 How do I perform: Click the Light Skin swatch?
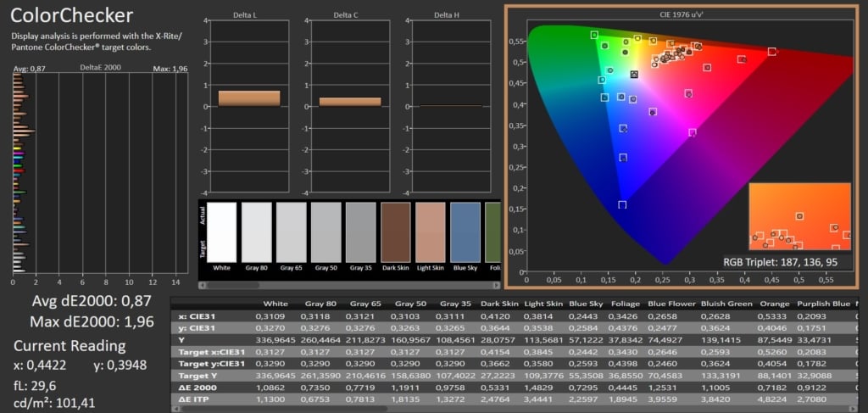pyautogui.click(x=431, y=232)
